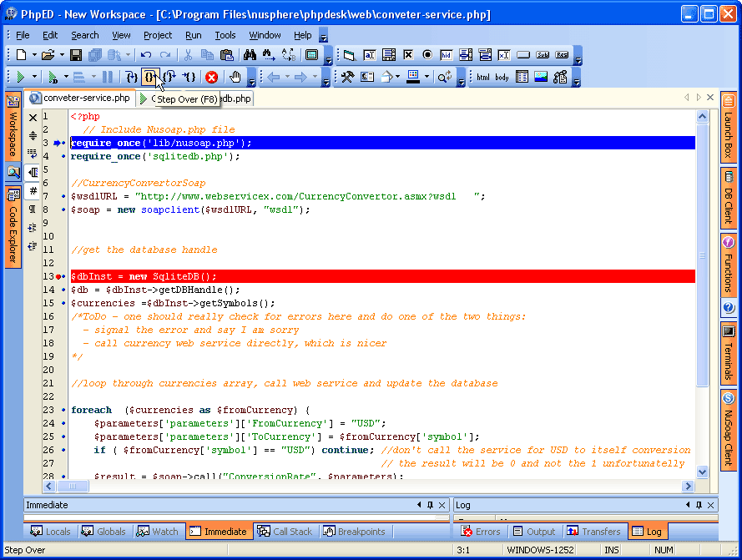Image resolution: width=742 pixels, height=560 pixels.
Task: Click the Step Over debug icon
Action: (x=150, y=77)
